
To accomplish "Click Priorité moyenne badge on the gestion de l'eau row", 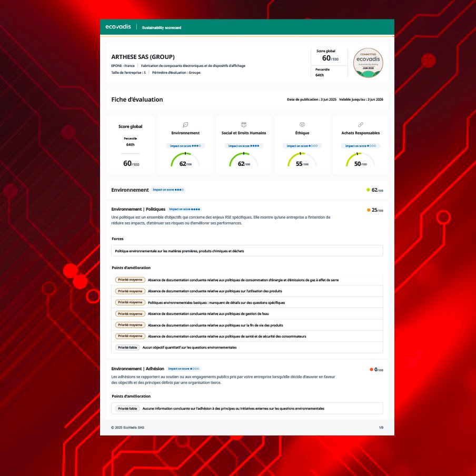I will [130, 314].
